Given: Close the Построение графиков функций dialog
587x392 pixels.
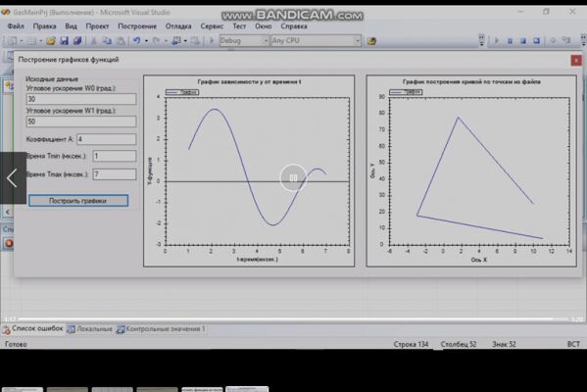Looking at the screenshot, I should (576, 61).
